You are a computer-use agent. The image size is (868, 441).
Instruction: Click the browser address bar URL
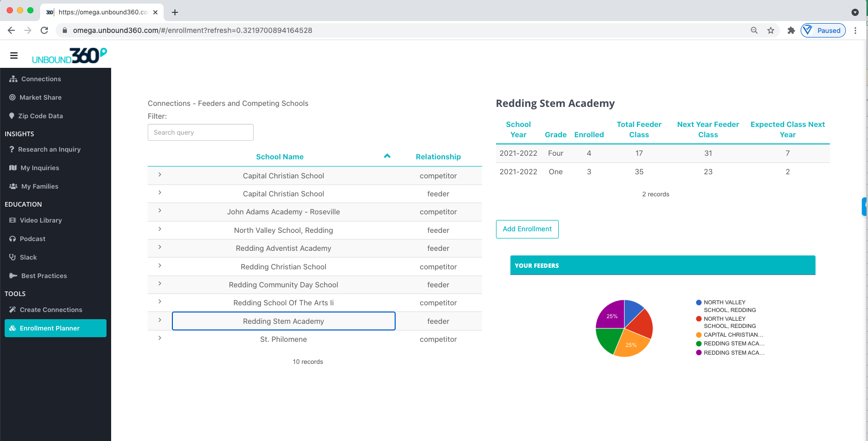pos(192,30)
